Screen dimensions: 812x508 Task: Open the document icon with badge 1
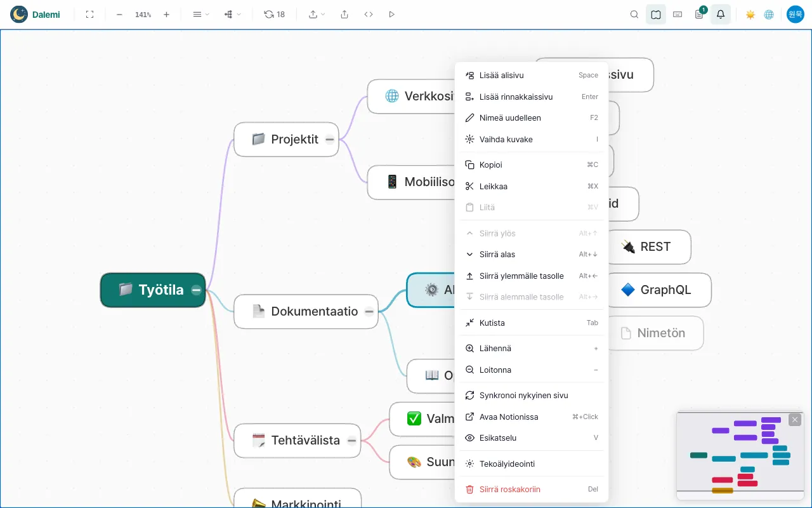699,14
